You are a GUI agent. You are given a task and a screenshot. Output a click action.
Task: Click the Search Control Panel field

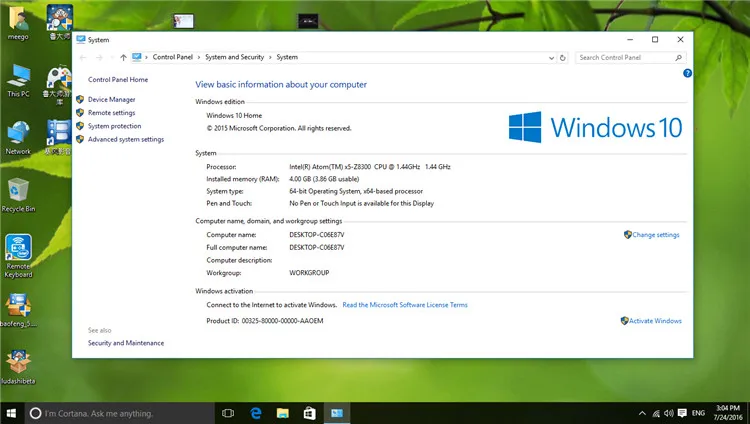tap(630, 57)
